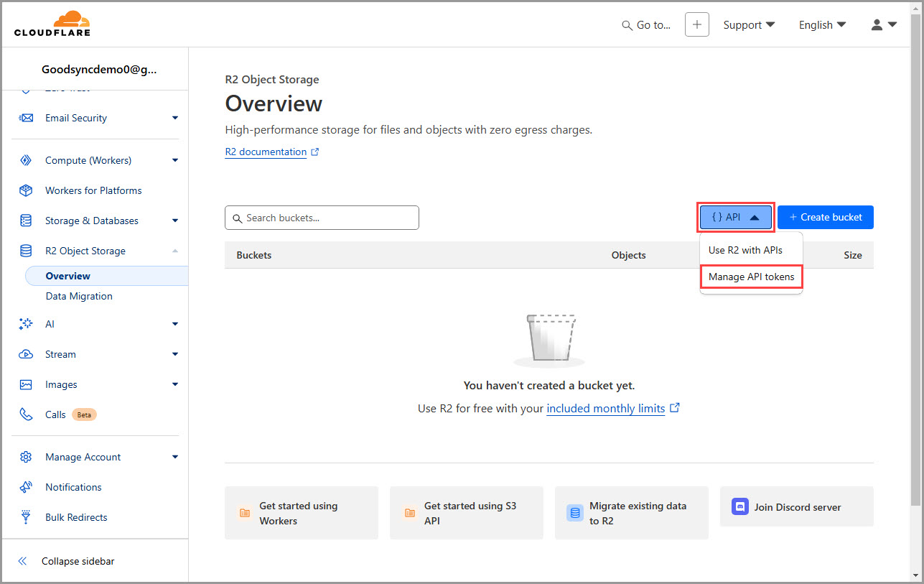The height and width of the screenshot is (584, 924).
Task: Open Bulk Redirects page
Action: 76,517
